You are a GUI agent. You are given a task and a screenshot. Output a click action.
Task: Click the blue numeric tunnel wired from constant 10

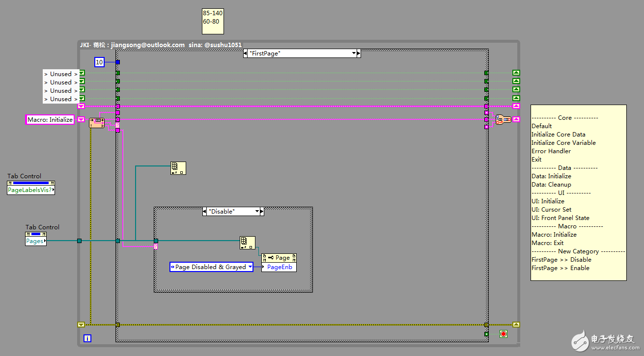pos(118,62)
